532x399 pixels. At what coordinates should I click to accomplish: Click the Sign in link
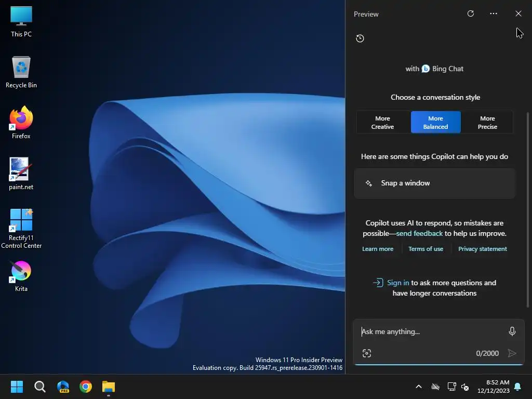(x=398, y=283)
